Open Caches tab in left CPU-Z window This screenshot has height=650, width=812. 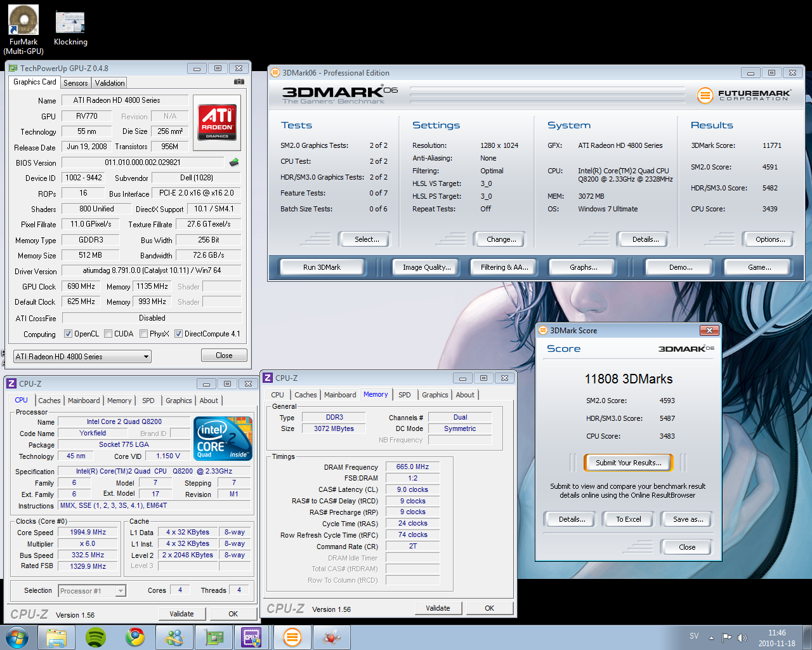tap(49, 401)
